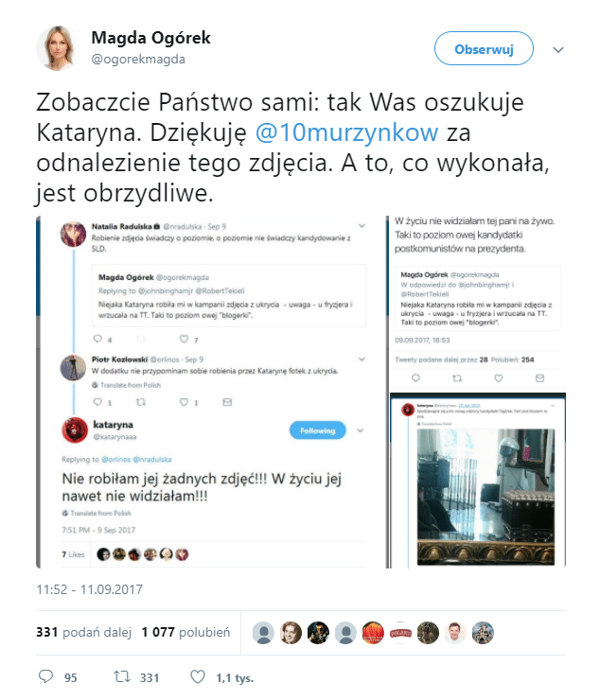Click the retweet arrows icon
This screenshot has height=700, width=600.
[122, 676]
